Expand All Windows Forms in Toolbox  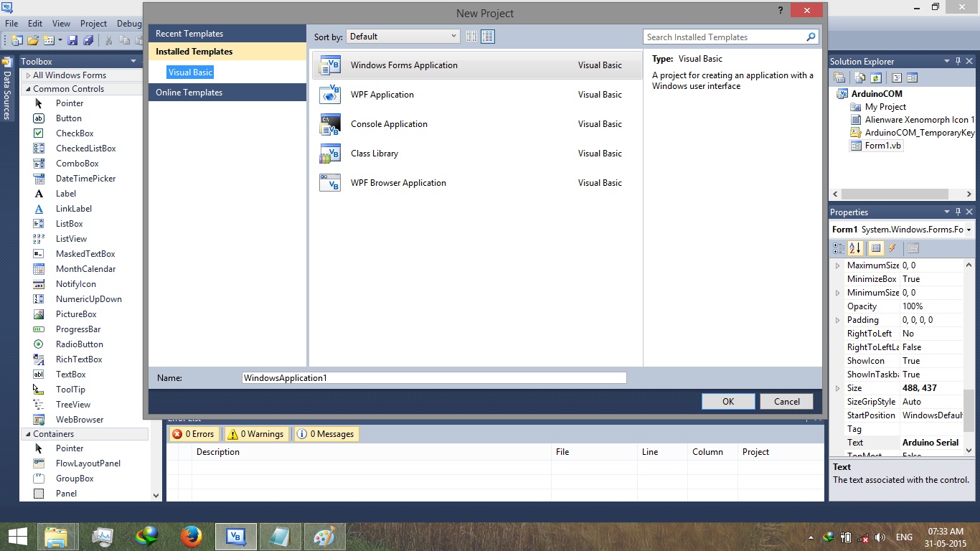coord(28,75)
